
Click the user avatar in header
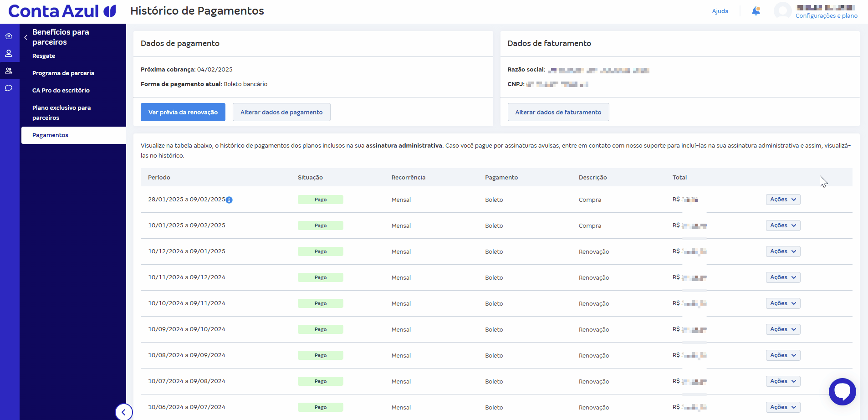(x=782, y=11)
